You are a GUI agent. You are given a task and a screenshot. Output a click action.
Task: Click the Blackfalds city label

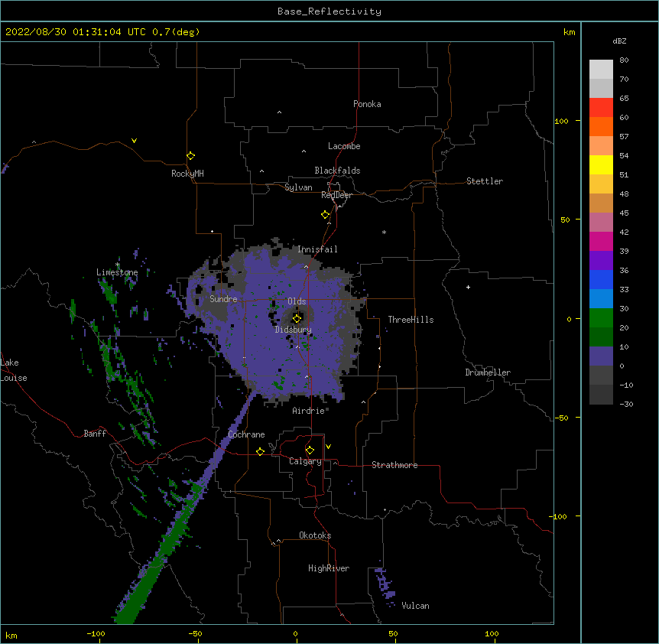tap(337, 171)
